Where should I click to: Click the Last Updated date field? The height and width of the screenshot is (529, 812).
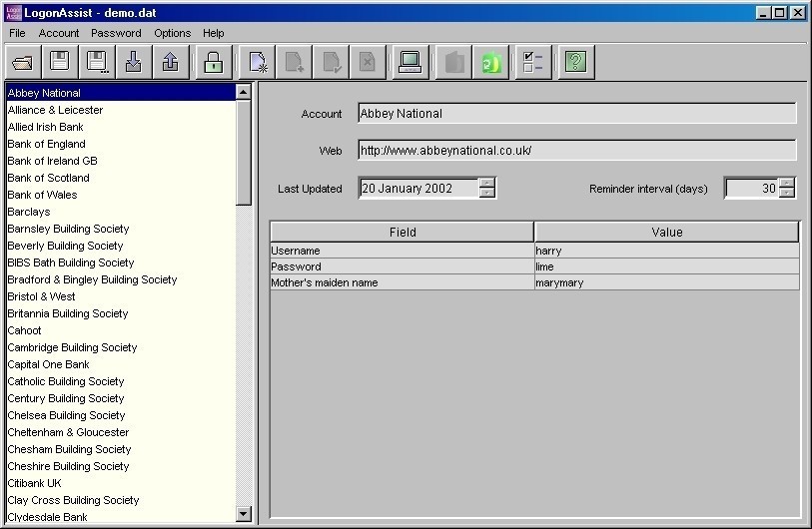418,188
